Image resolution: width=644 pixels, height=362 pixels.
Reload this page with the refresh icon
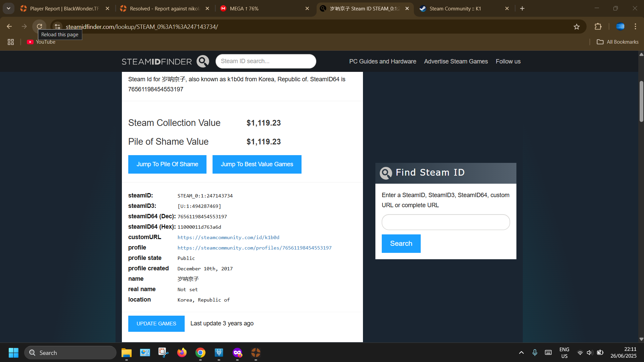pos(39,27)
